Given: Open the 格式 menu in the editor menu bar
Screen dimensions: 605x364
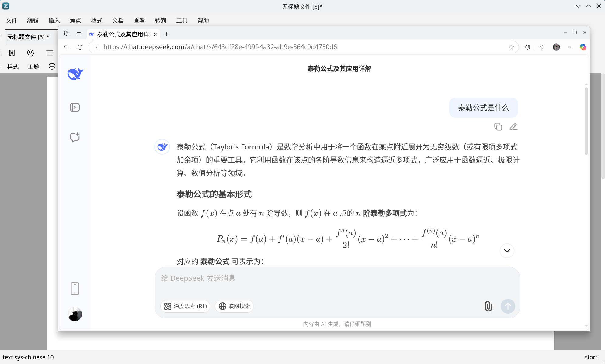Looking at the screenshot, I should tap(96, 20).
